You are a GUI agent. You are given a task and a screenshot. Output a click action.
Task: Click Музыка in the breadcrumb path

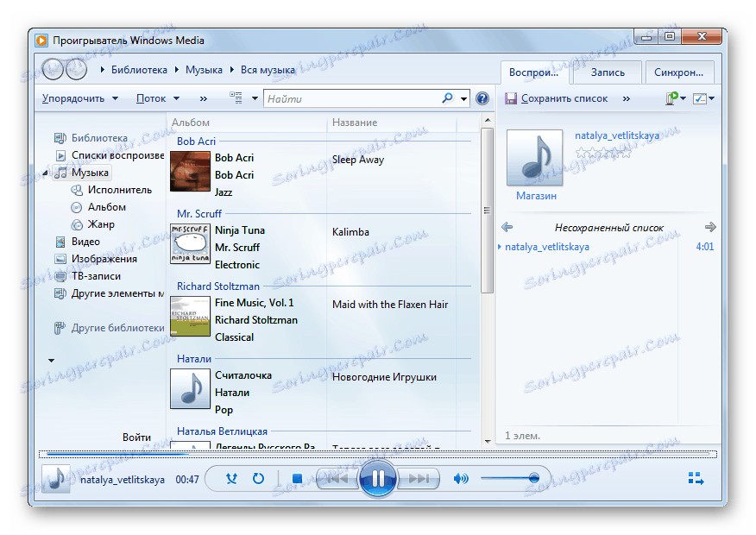[204, 70]
